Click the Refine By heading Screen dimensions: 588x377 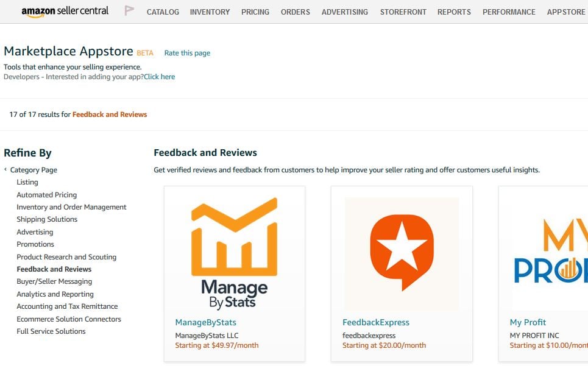pyautogui.click(x=27, y=153)
